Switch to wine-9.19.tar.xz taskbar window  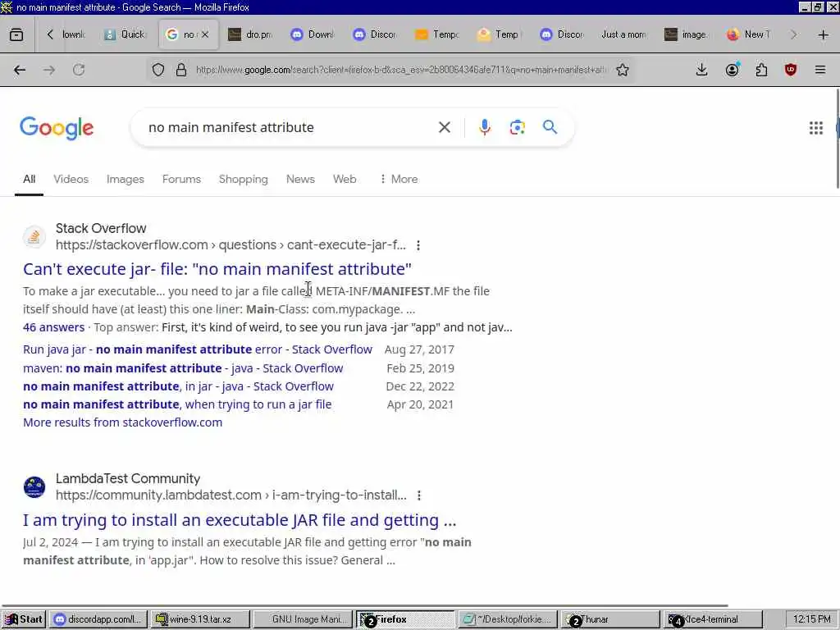coord(200,619)
